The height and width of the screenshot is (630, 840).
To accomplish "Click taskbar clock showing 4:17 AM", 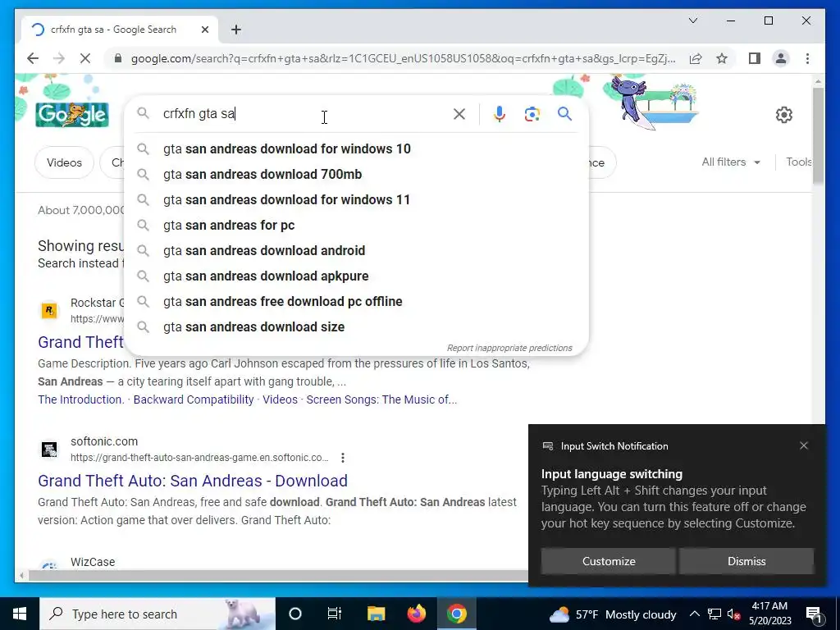I will [769, 614].
